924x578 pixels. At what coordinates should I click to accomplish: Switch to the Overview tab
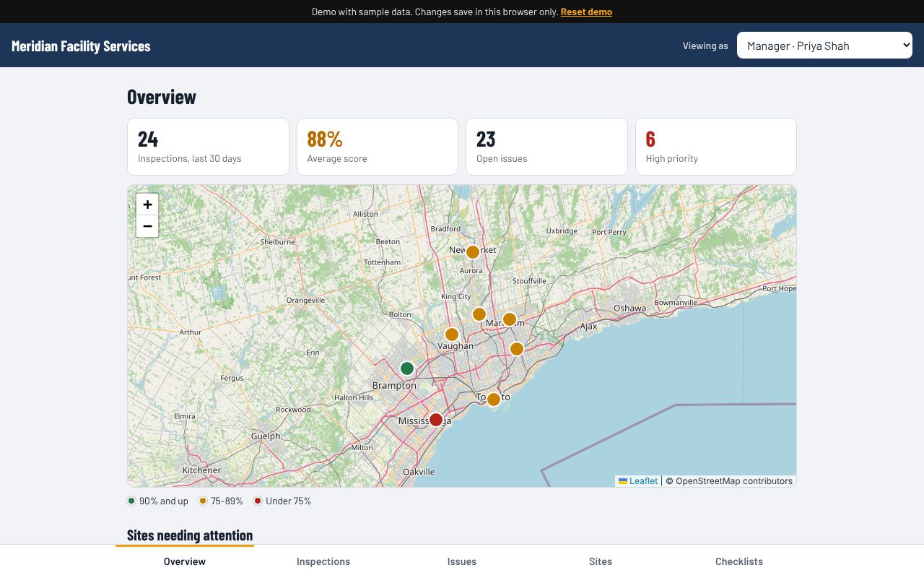(185, 561)
